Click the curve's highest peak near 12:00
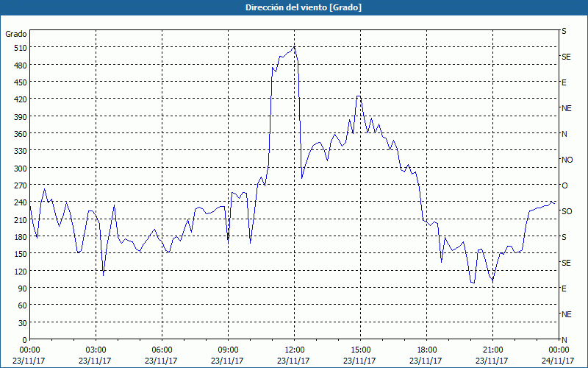Viewport: 588px width, 368px height. point(295,46)
